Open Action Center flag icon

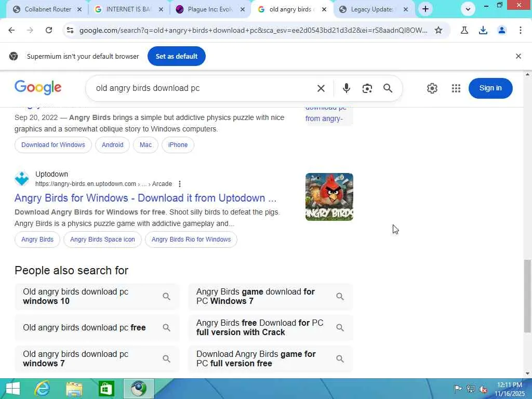click(x=458, y=389)
